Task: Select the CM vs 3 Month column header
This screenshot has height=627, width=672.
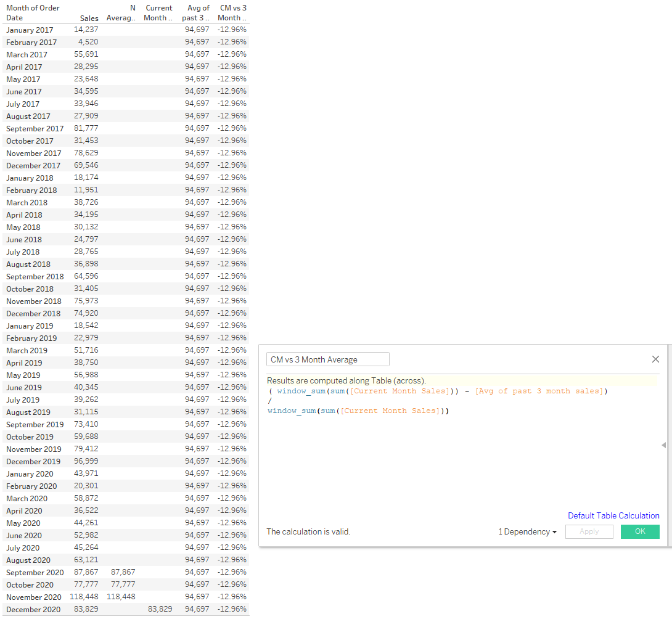Action: (x=232, y=13)
